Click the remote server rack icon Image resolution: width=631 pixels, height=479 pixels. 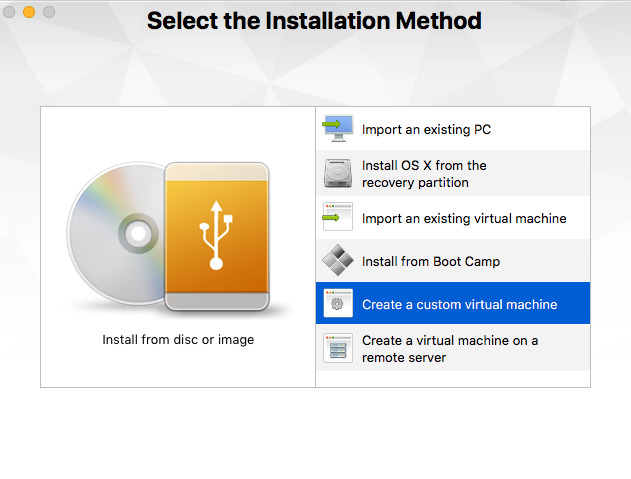(x=337, y=348)
